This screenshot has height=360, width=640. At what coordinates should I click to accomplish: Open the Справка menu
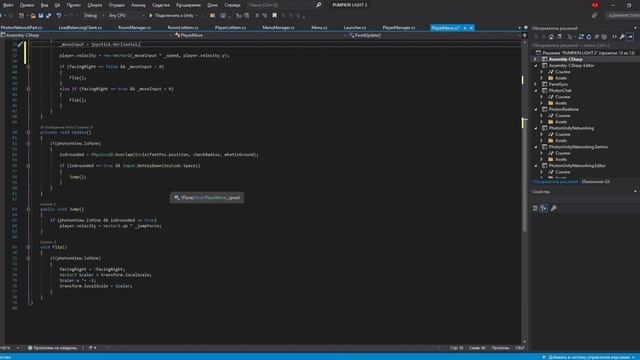click(x=232, y=5)
